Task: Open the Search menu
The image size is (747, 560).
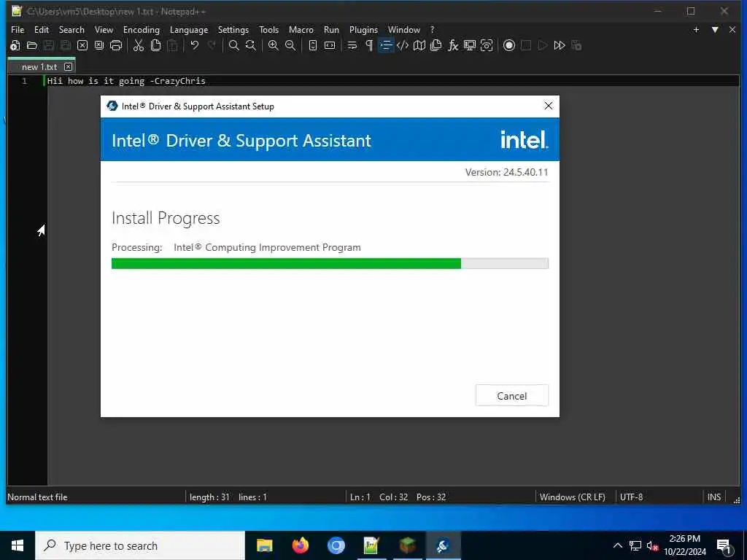Action: pos(71,29)
